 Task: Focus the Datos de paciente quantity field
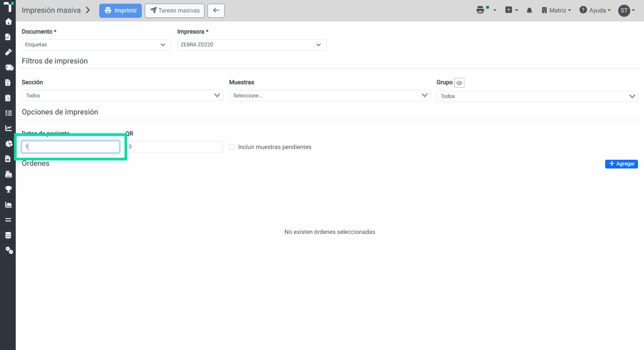[71, 147]
